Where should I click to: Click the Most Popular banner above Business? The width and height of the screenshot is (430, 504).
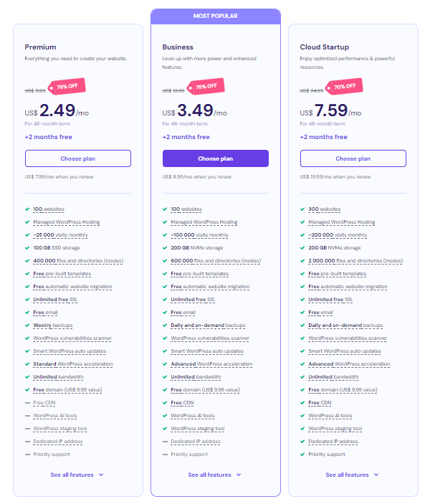point(216,16)
